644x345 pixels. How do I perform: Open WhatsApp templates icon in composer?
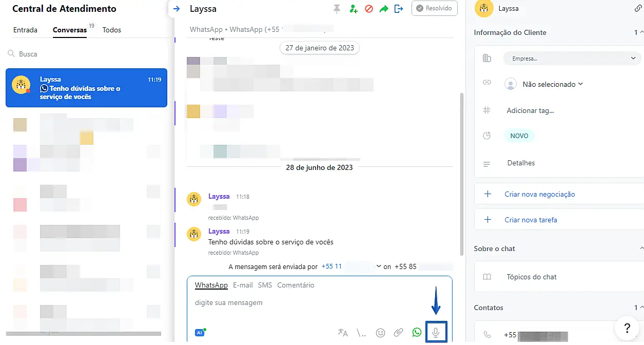click(x=417, y=333)
